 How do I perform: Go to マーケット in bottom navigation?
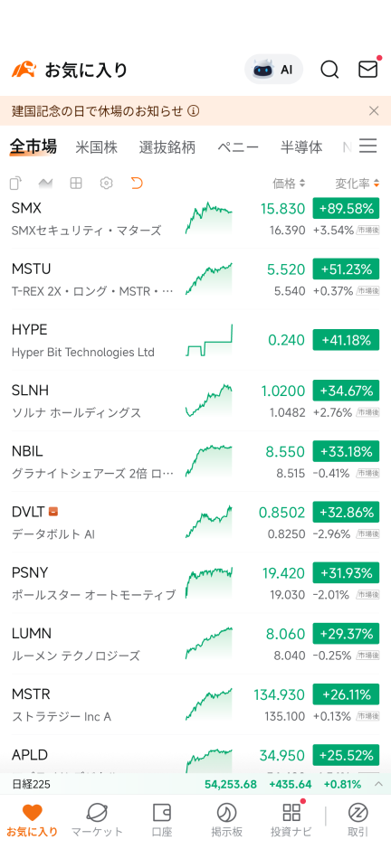coord(97,820)
